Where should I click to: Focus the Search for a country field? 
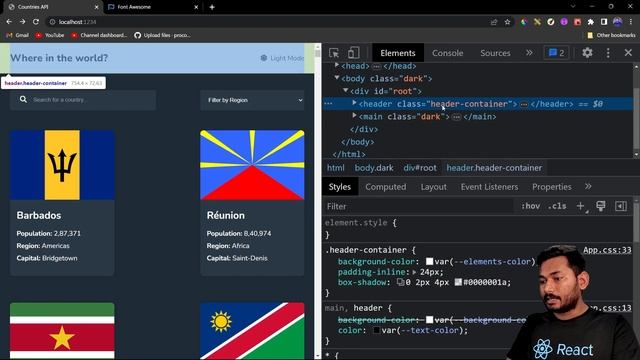(83, 100)
